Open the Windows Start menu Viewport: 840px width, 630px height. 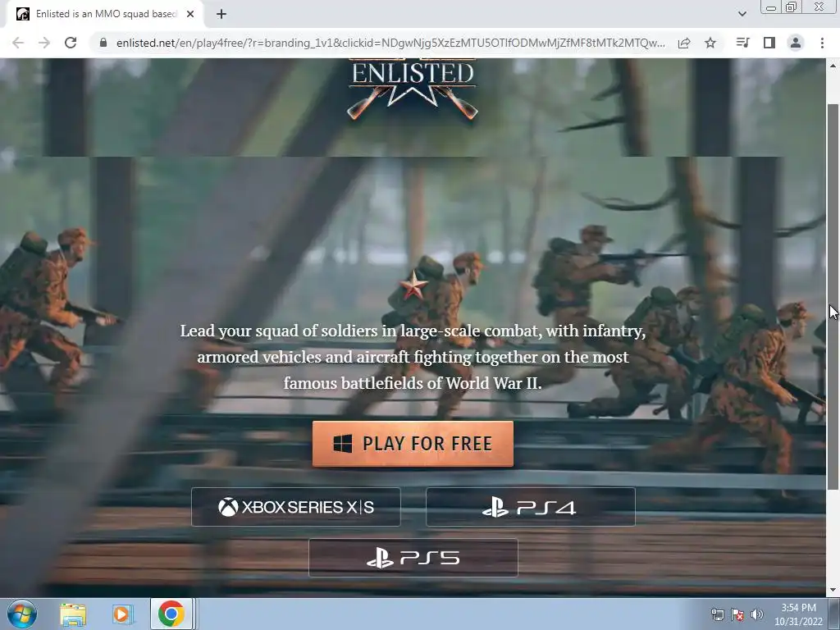tap(22, 614)
